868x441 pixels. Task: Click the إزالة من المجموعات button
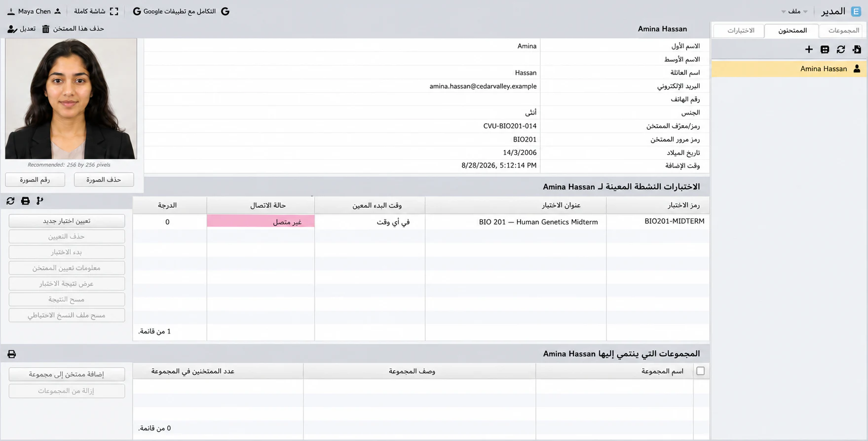tap(67, 391)
